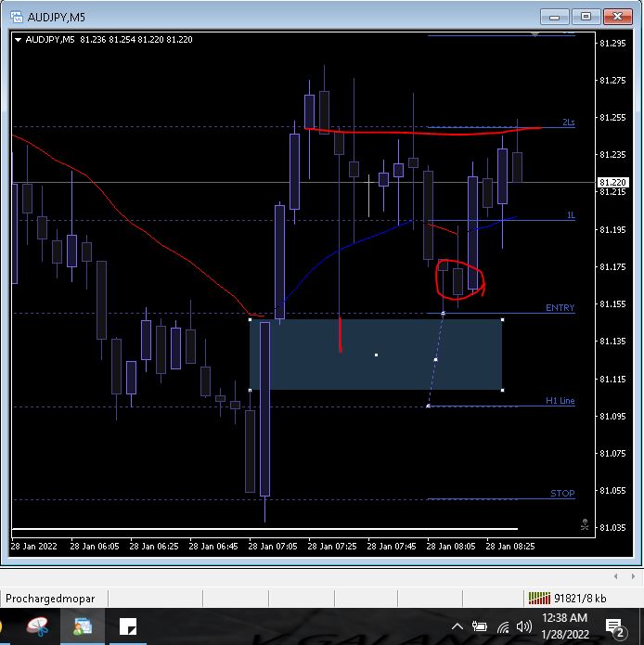Click the center handle of the shaded rectangle
This screenshot has height=645, width=644.
click(376, 355)
